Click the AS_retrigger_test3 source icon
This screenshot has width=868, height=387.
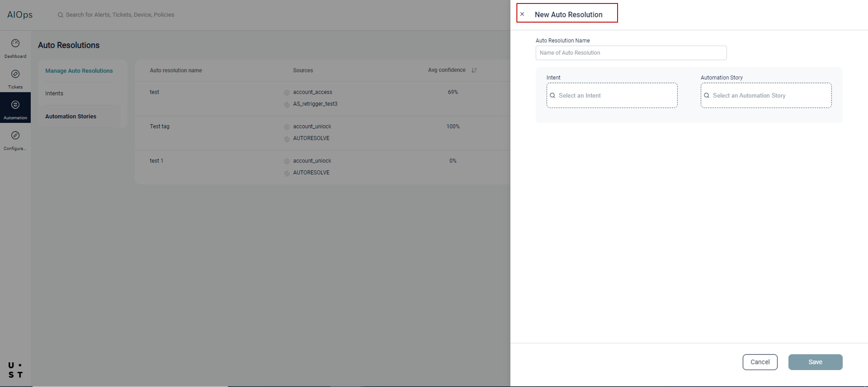286,105
